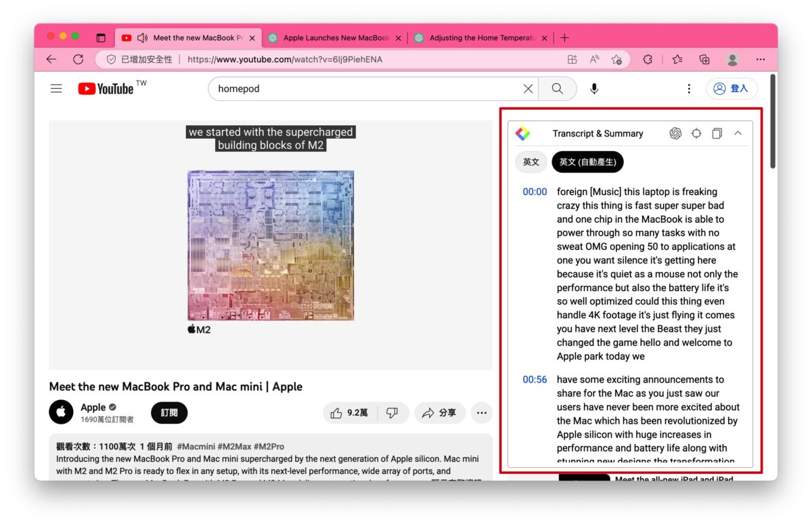
Task: Click the #M2Pro hashtag
Action: pos(269,447)
